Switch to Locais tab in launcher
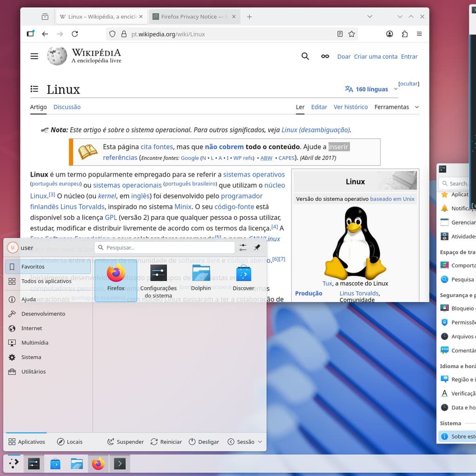This screenshot has height=476, width=476. (70, 442)
